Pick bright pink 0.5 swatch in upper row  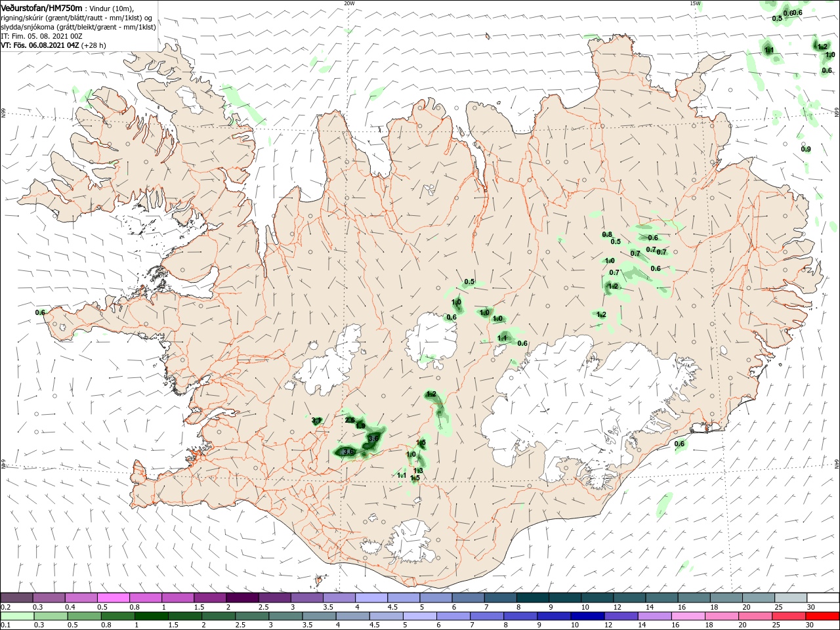[113, 598]
